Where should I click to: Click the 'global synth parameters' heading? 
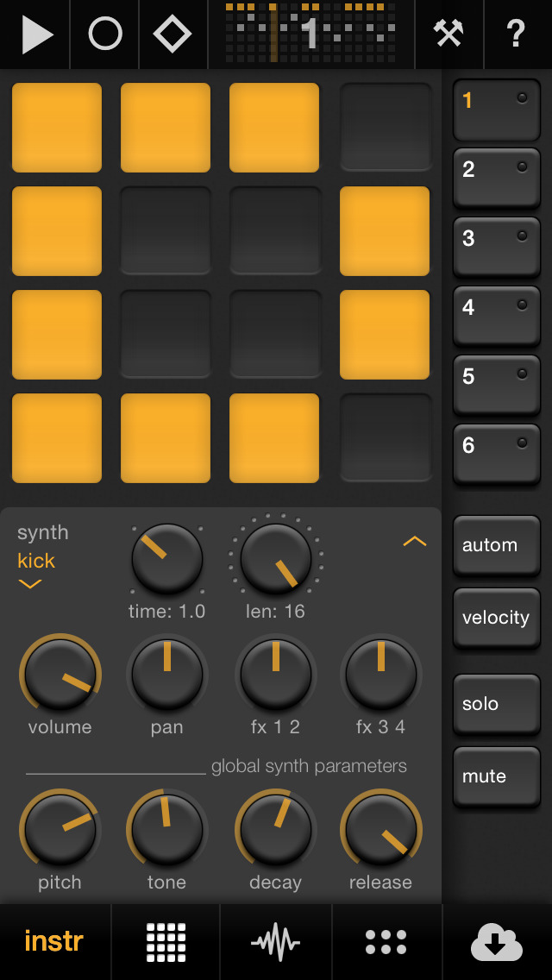point(309,766)
